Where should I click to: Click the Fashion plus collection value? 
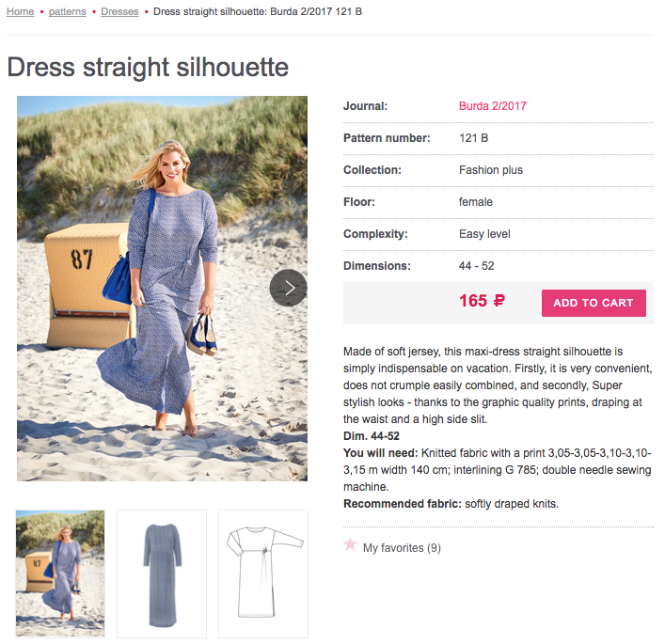(x=491, y=170)
